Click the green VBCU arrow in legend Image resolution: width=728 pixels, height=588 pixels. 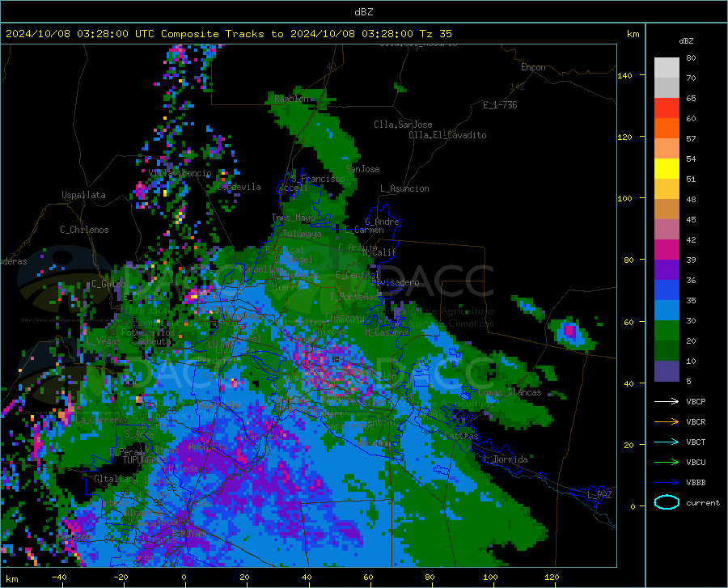click(x=667, y=463)
